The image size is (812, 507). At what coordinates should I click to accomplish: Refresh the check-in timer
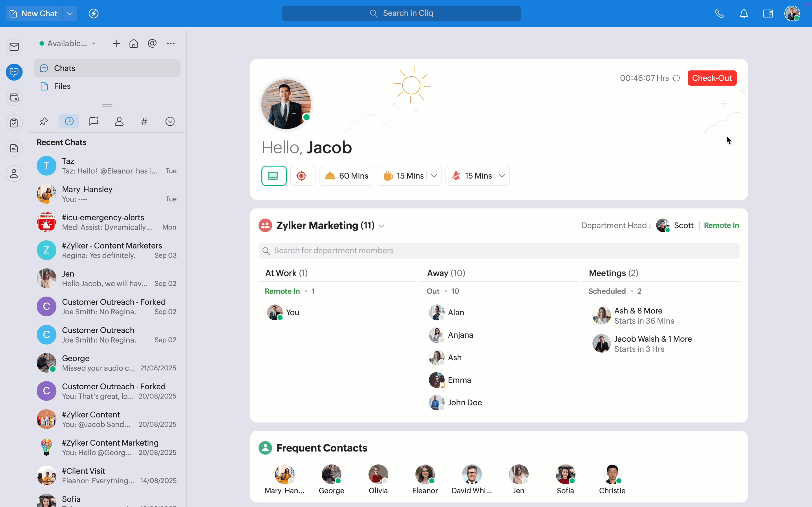click(x=676, y=78)
